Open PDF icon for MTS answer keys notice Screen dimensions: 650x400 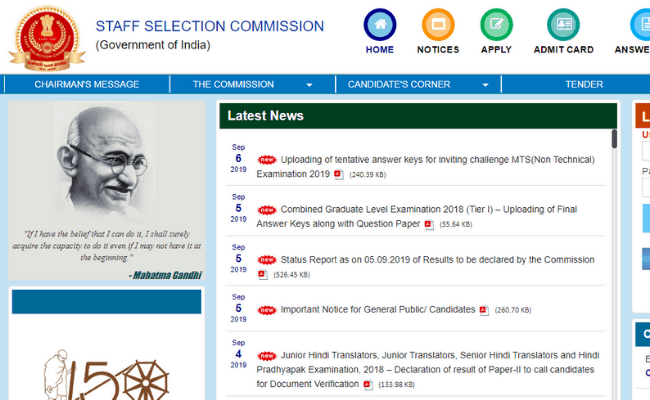338,175
